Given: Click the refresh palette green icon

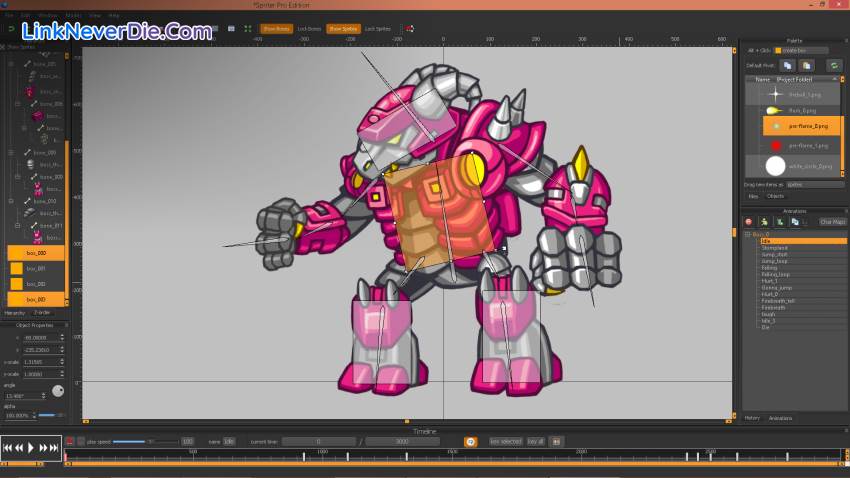Looking at the screenshot, I should tap(833, 65).
